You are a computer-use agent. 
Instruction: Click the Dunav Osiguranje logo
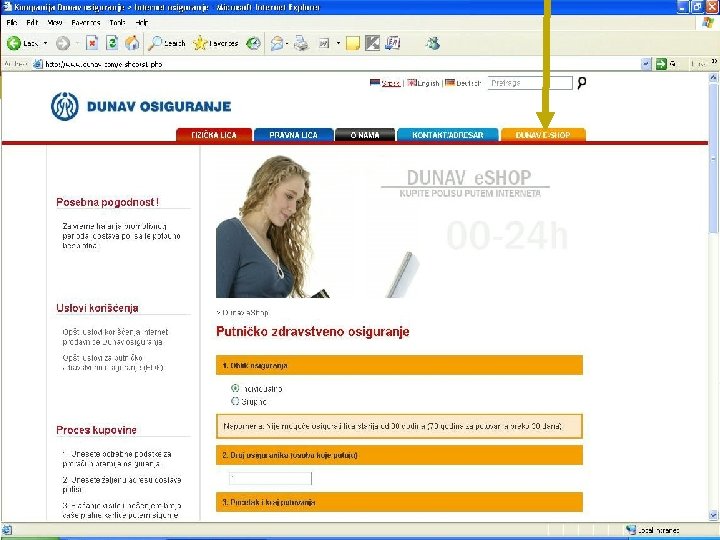click(x=141, y=106)
